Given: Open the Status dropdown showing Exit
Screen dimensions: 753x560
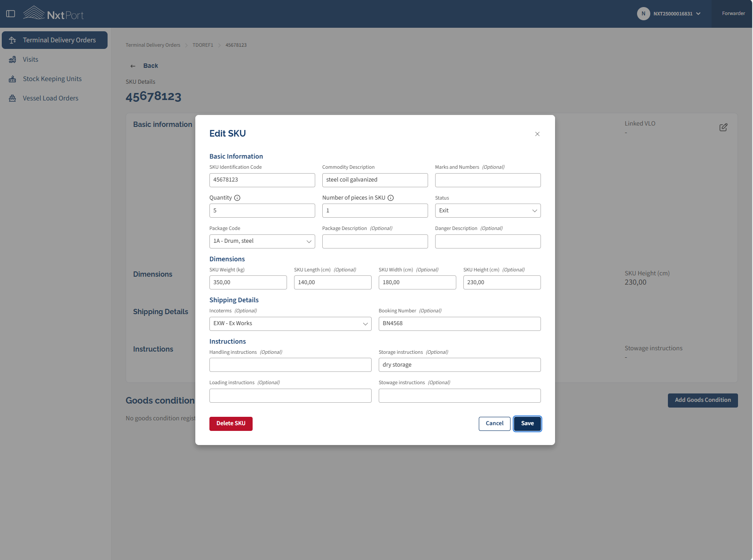Looking at the screenshot, I should (x=488, y=211).
